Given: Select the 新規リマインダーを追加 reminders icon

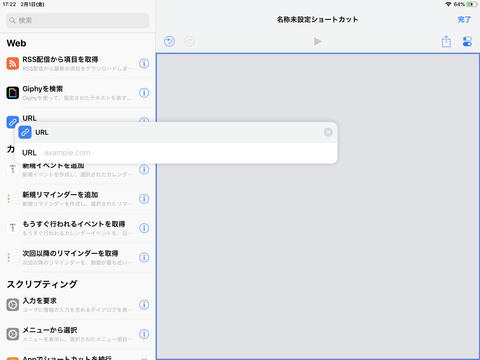Looking at the screenshot, I should [x=13, y=199].
